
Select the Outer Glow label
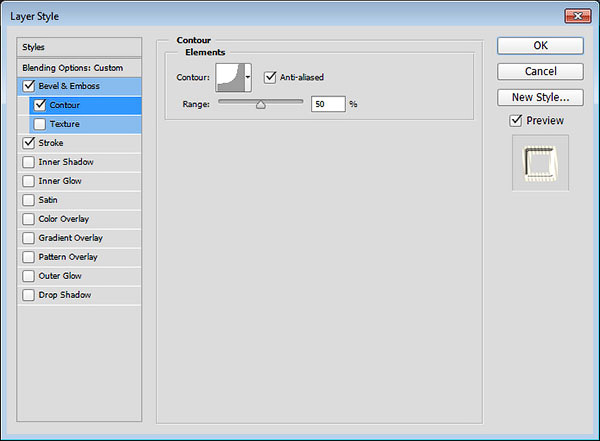click(x=60, y=276)
